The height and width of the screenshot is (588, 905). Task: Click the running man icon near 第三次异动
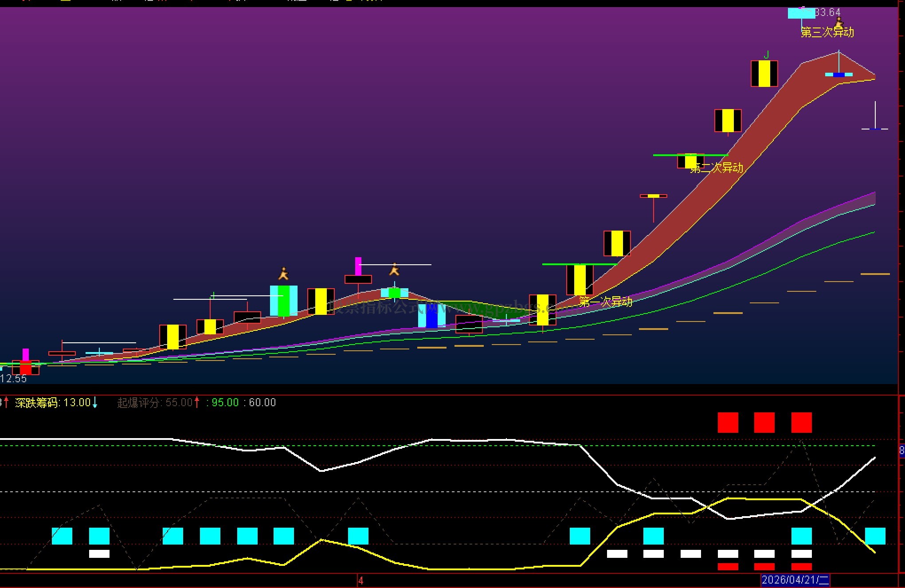pyautogui.click(x=838, y=22)
